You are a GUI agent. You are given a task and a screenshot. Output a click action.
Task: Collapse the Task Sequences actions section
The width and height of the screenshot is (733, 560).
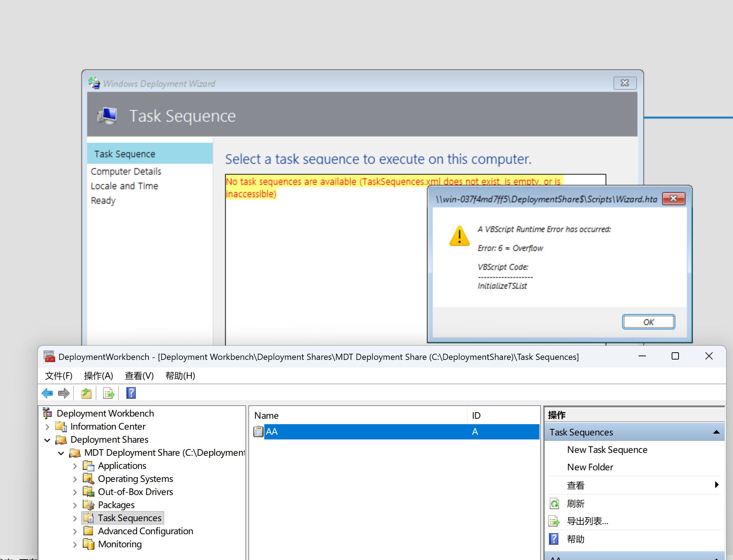[x=716, y=432]
